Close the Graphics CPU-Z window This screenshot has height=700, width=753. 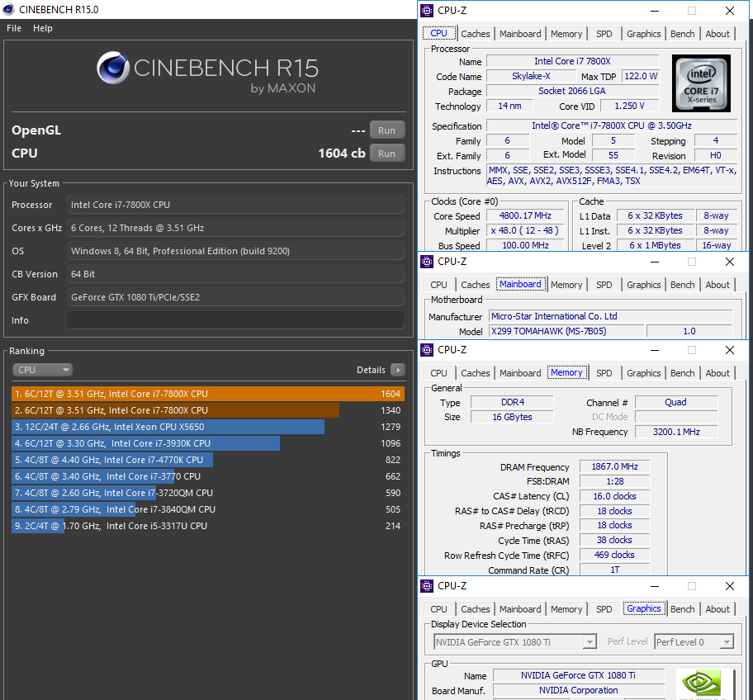[x=730, y=586]
